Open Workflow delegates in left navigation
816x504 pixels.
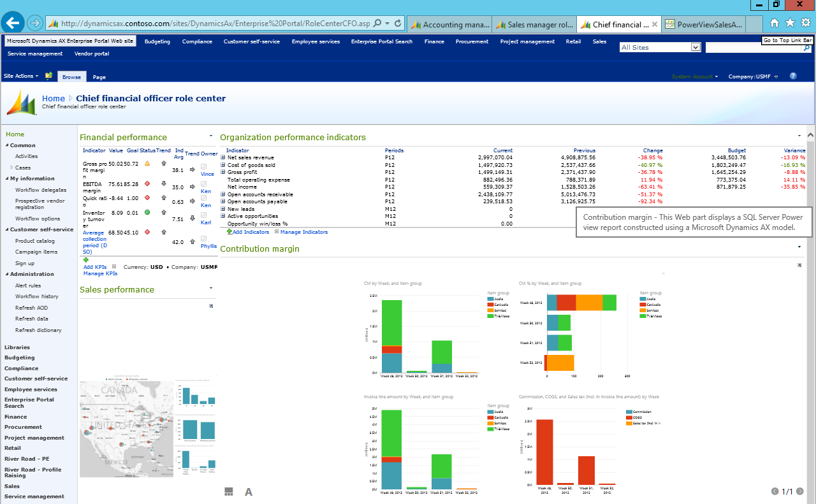(x=41, y=190)
